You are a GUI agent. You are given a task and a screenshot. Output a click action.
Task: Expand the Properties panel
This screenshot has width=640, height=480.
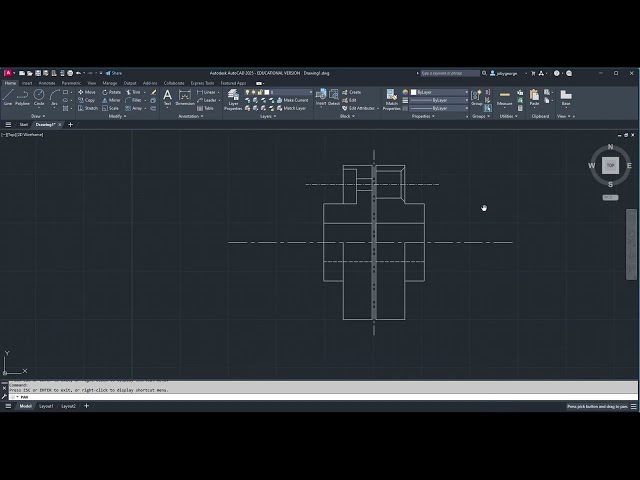[x=423, y=116]
